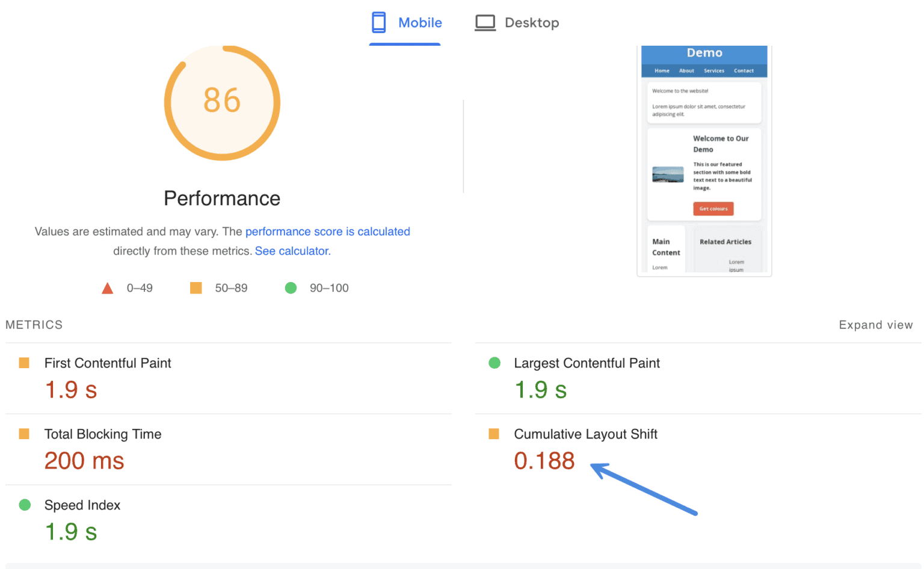Switch to the Desktop tab
924x569 pixels.
[517, 22]
